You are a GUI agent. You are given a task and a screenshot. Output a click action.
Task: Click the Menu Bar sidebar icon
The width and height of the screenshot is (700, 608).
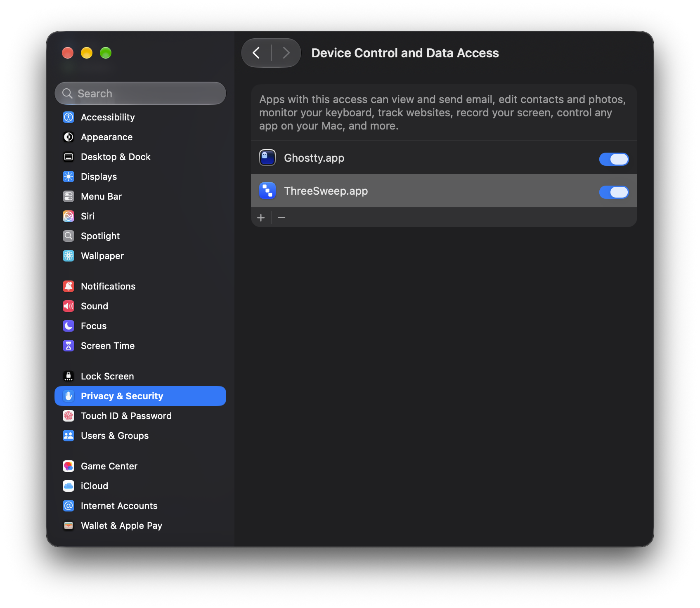[x=69, y=196]
